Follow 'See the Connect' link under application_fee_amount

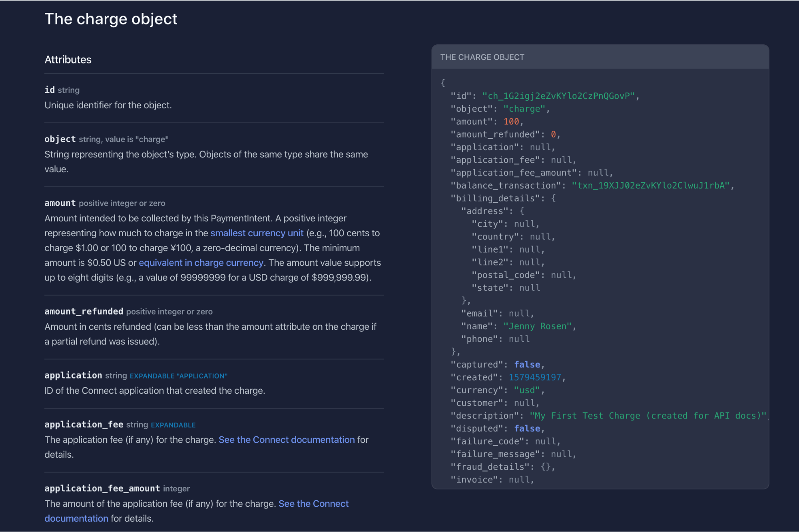[x=313, y=504]
